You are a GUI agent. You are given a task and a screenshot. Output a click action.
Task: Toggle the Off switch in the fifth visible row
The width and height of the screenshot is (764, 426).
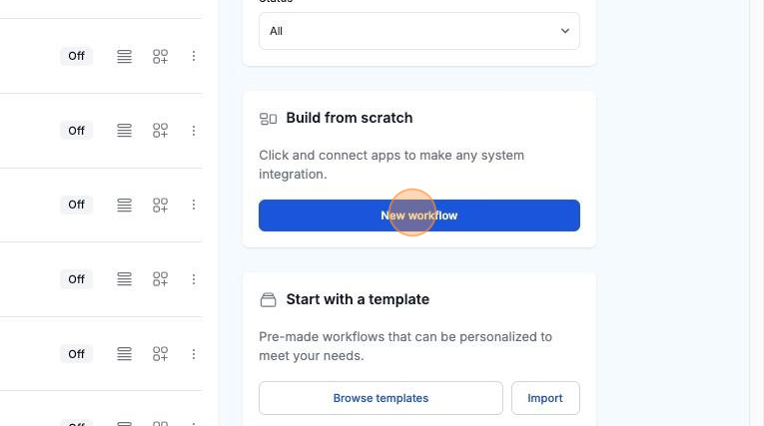click(x=76, y=354)
